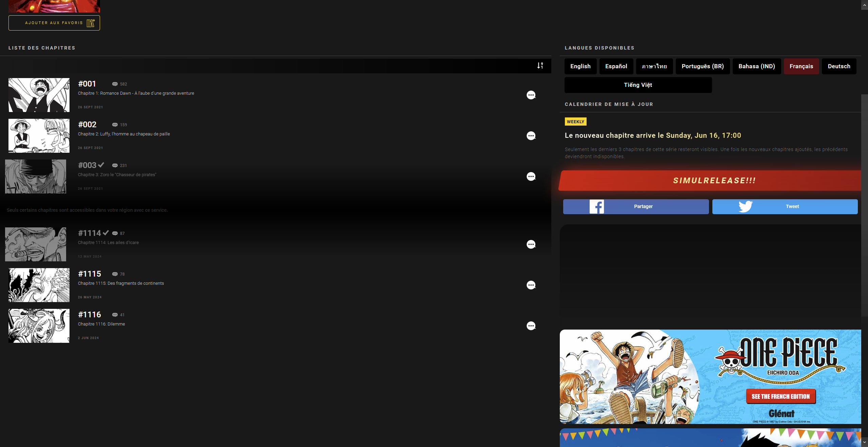Open Chapitre 1116: Dilemme link
Viewport: 868px width, 447px height.
pos(101,324)
